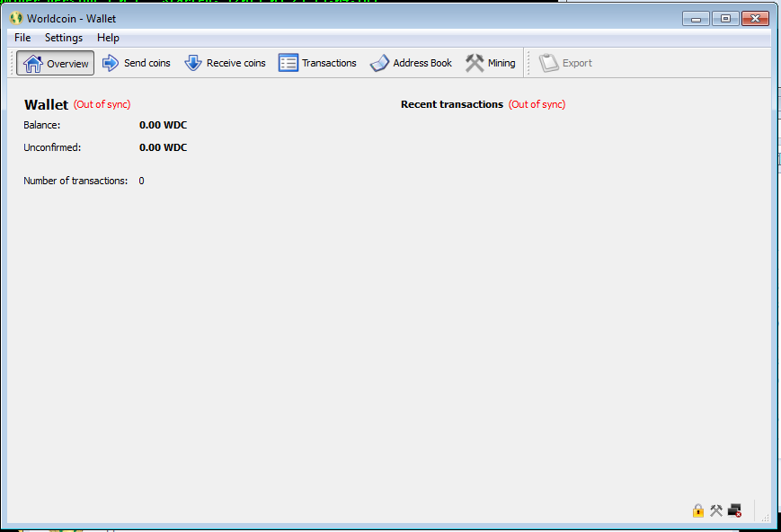Screen dimensions: 781x532
Task: Click the Balance: label
Action: click(42, 125)
